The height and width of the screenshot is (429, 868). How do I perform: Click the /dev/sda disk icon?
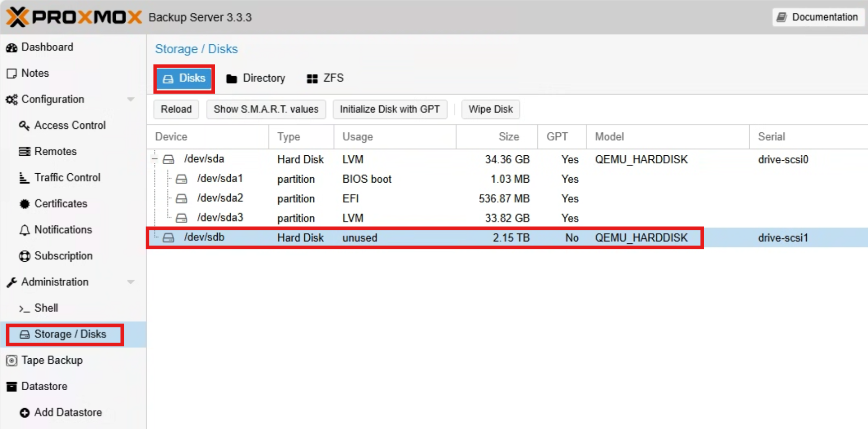tap(169, 159)
